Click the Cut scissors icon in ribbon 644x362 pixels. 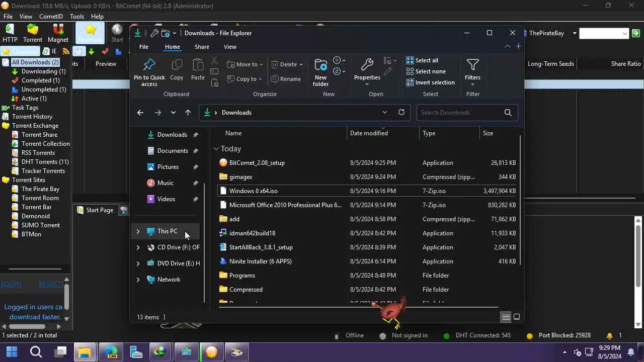[215, 61]
